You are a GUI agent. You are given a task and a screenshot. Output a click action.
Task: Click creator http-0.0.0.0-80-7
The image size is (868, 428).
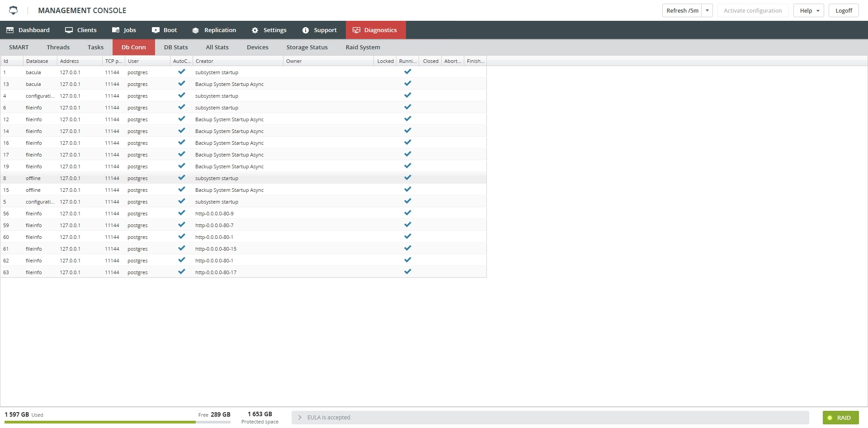[x=214, y=225]
